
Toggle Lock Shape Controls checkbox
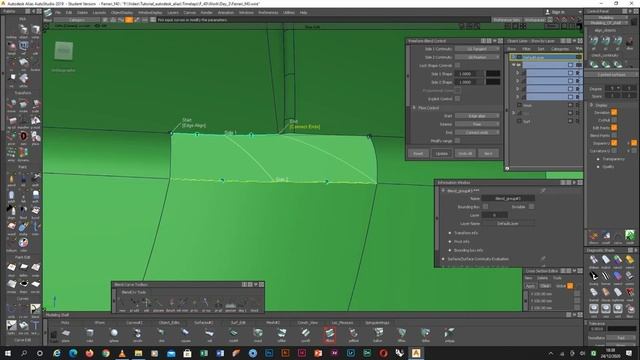(x=458, y=65)
